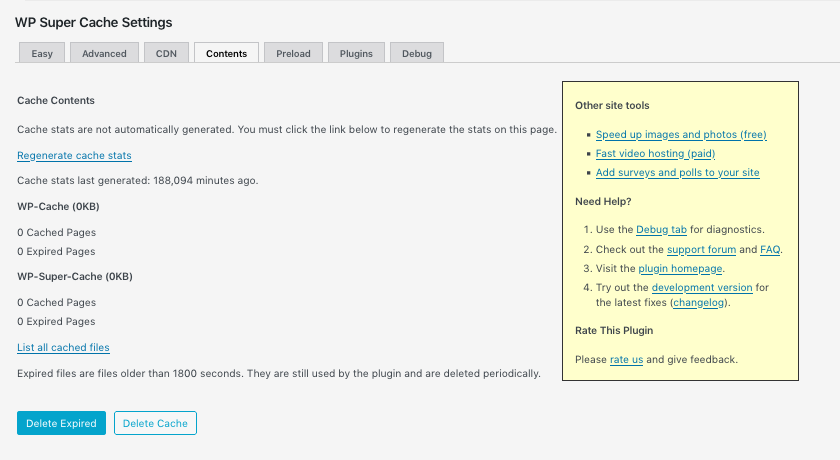Click the Need Help? heading
This screenshot has width=840, height=460.
[603, 202]
